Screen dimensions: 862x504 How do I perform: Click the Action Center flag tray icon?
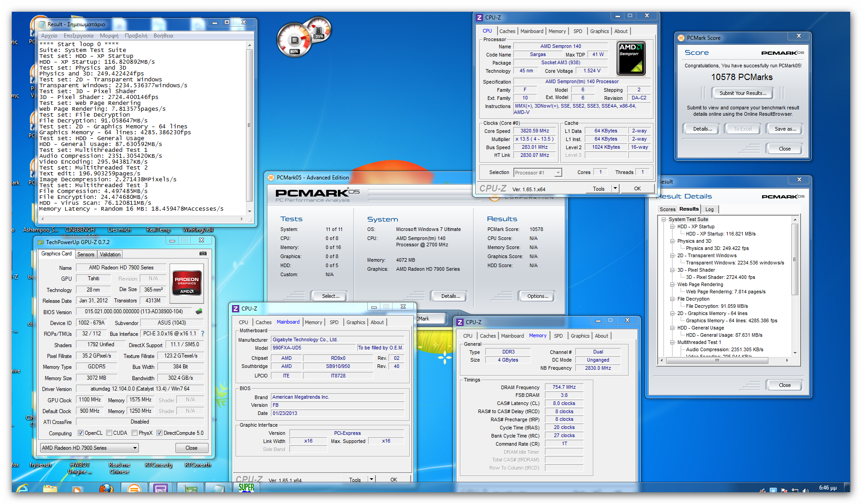(784, 490)
